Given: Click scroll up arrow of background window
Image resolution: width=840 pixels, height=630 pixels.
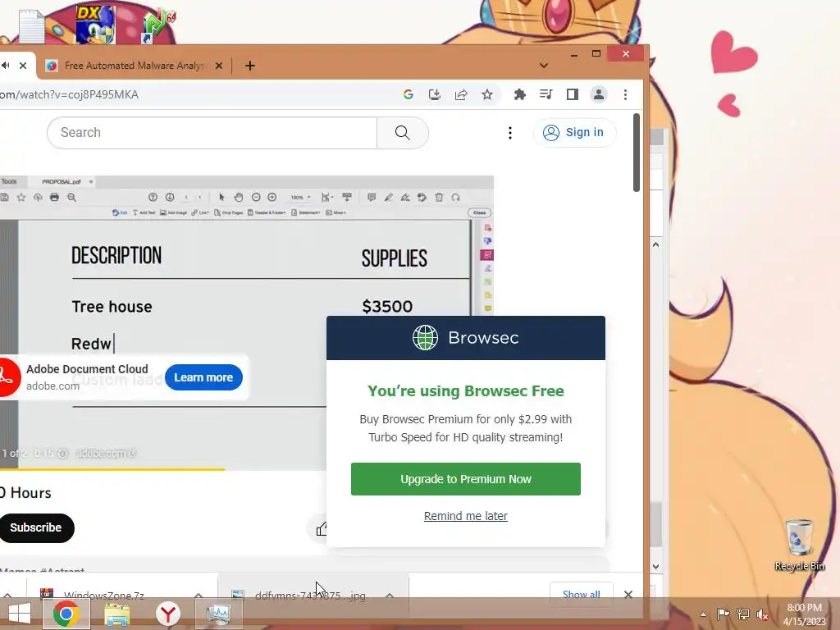Looking at the screenshot, I should click(655, 244).
